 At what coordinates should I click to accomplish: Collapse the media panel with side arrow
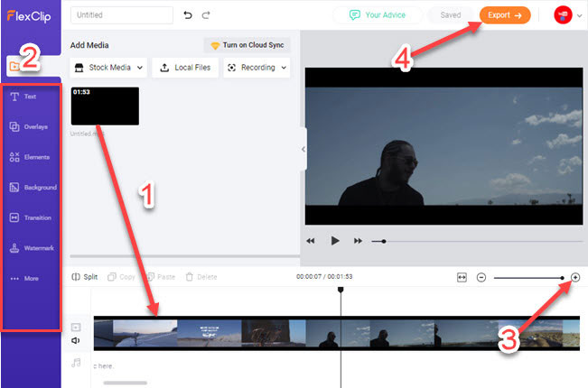point(303,149)
